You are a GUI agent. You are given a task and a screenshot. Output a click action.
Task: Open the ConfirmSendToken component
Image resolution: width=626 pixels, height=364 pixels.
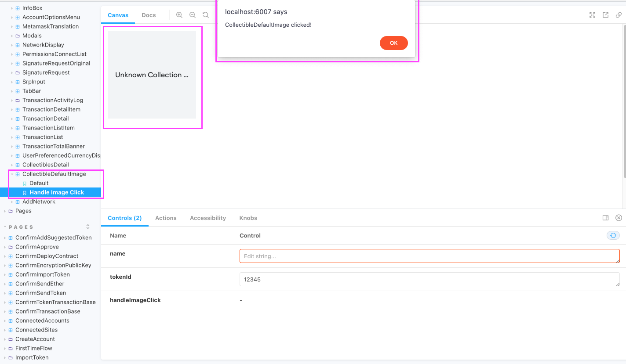41,293
